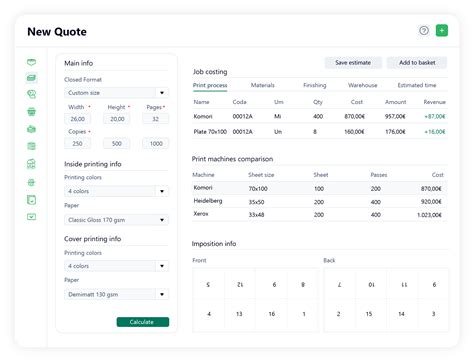
Task: Click the Revenue column header
Action: click(x=435, y=102)
